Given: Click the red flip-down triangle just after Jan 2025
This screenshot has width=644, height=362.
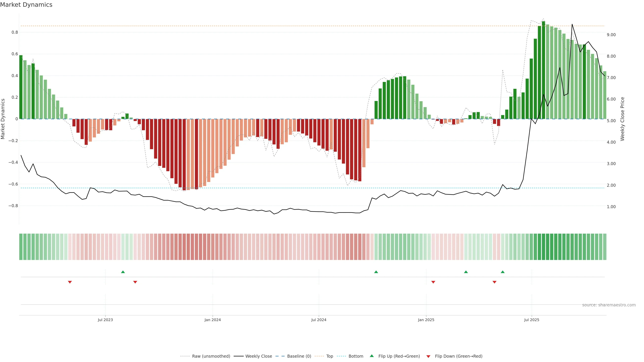Looking at the screenshot, I should tap(433, 282).
